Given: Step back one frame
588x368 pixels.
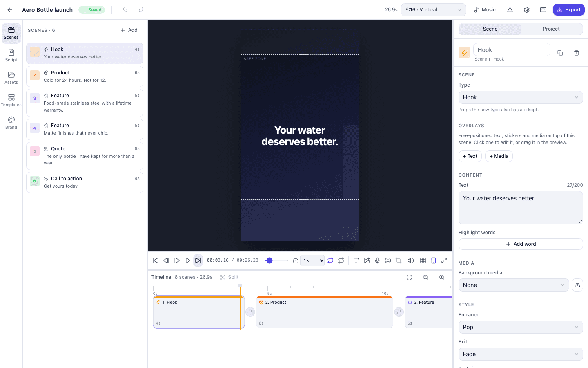Looking at the screenshot, I should (x=166, y=260).
